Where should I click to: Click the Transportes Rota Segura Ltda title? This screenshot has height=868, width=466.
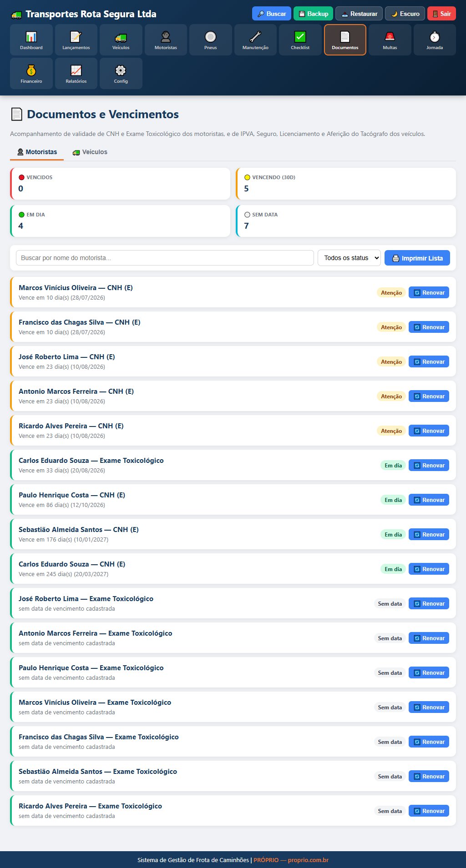[x=91, y=14]
